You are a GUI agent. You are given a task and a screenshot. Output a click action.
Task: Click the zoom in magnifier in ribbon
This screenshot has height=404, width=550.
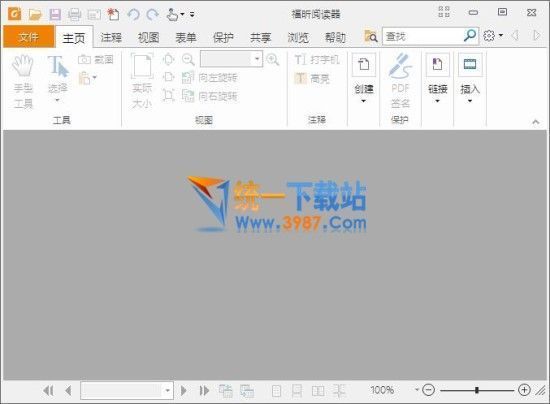(x=273, y=60)
